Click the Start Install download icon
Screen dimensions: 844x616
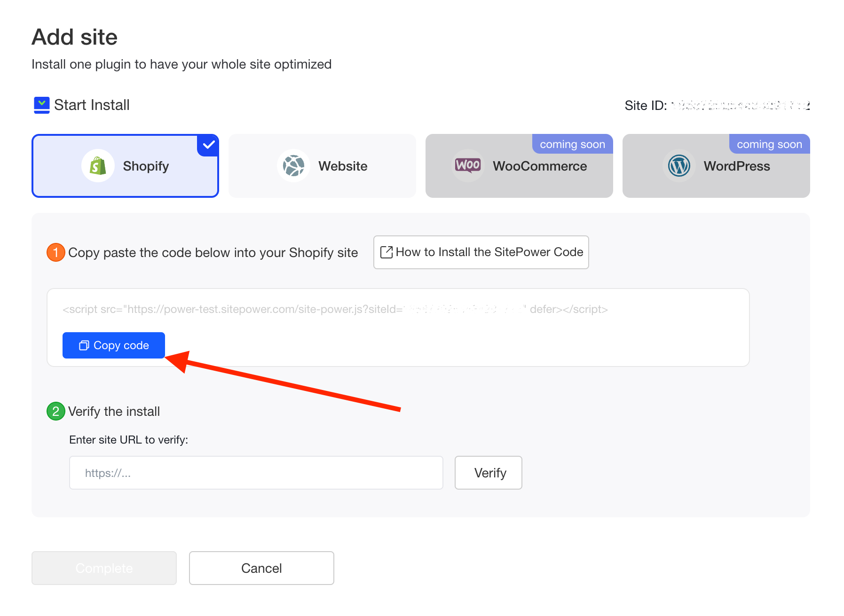pos(42,105)
